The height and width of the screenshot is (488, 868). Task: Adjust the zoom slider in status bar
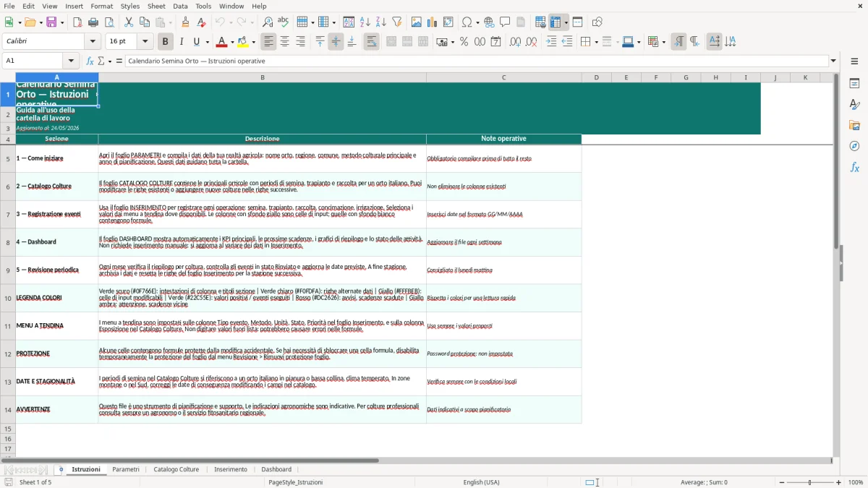coord(809,482)
